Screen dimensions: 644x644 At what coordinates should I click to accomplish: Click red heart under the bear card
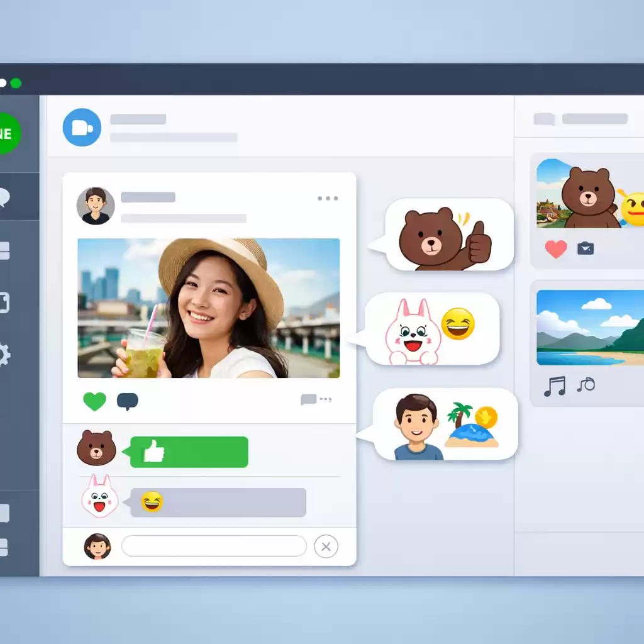tap(556, 249)
